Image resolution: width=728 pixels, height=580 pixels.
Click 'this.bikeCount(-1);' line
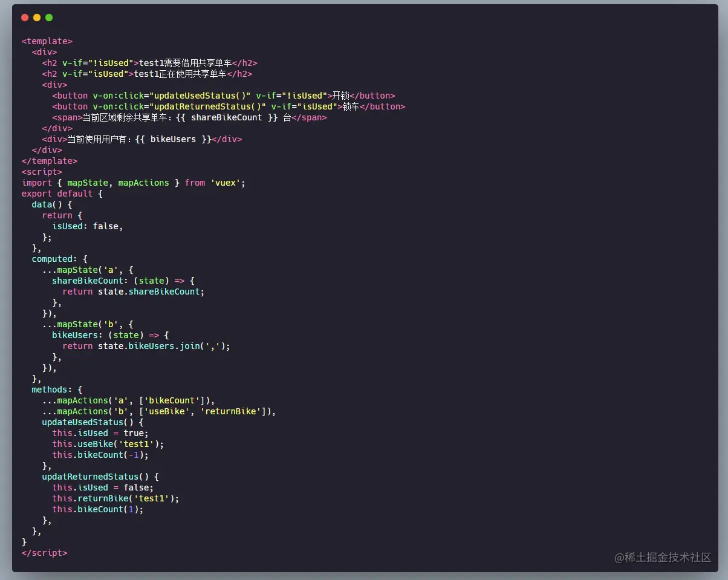(x=100, y=455)
